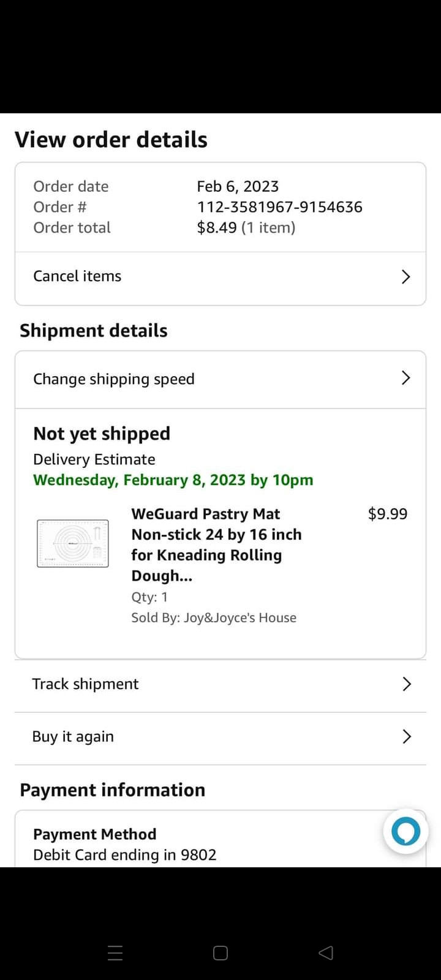
Task: Select Change shipping speed row
Action: click(x=114, y=379)
